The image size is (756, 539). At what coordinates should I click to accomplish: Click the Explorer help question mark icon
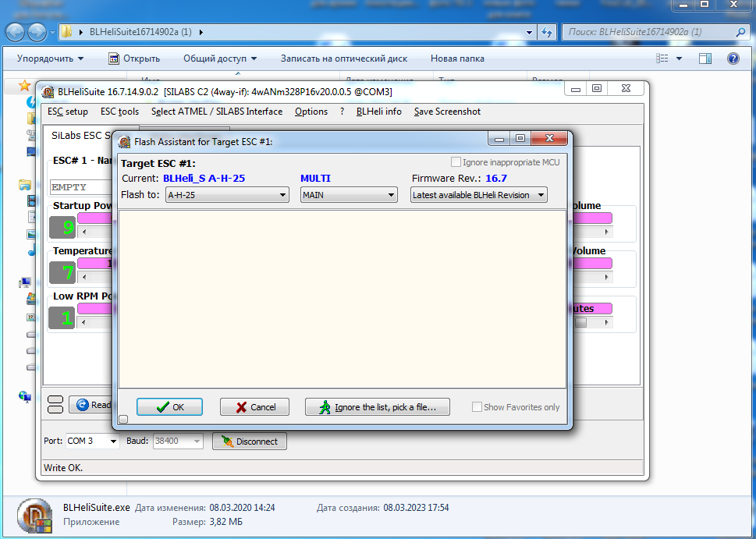(x=733, y=59)
